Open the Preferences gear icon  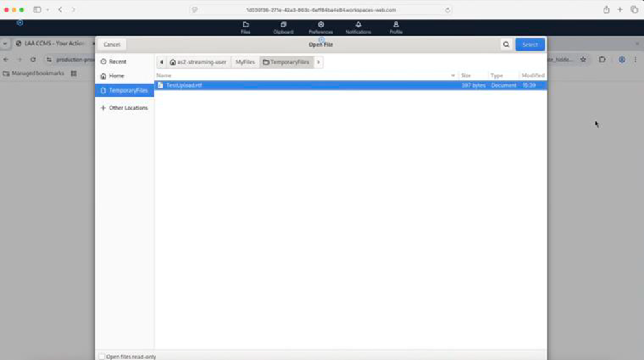point(320,25)
